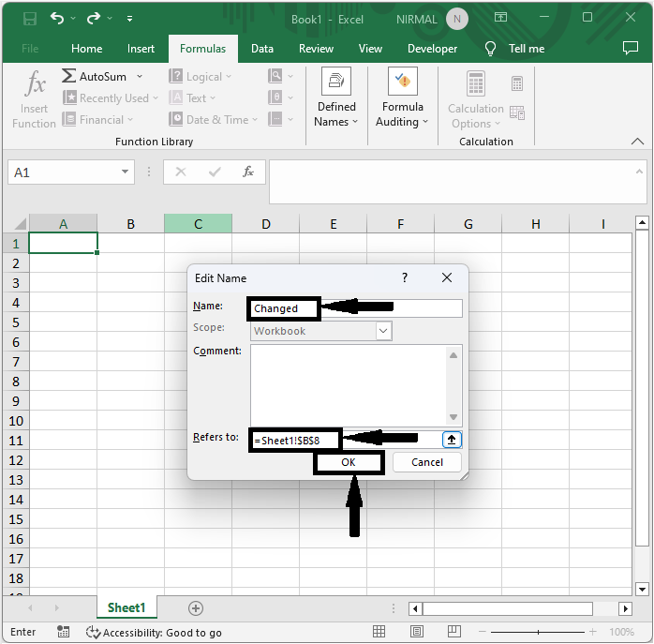
Task: Open Logical functions menu
Action: click(x=201, y=76)
